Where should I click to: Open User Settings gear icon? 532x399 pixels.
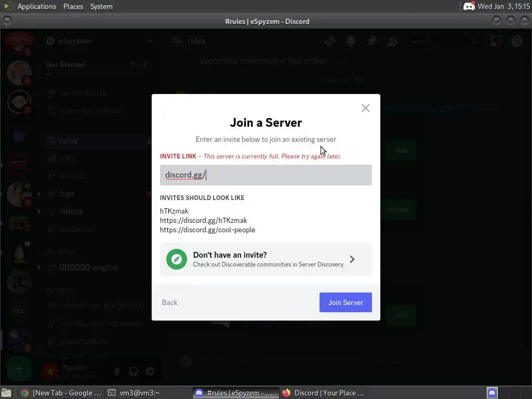tap(150, 371)
